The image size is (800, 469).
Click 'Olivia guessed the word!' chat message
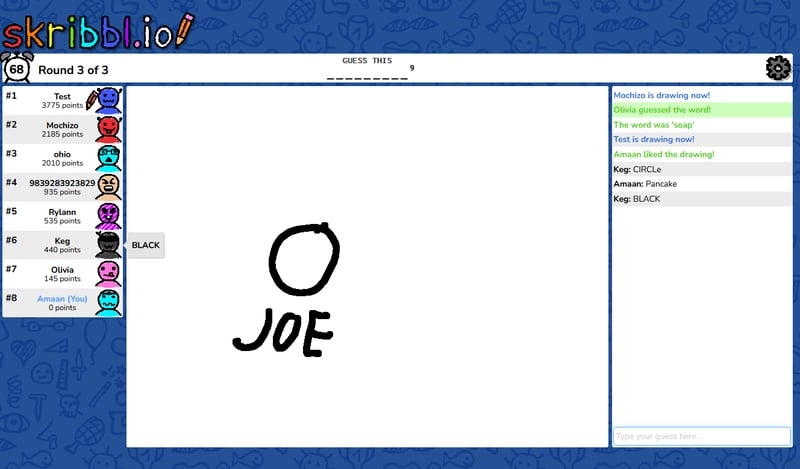click(662, 110)
